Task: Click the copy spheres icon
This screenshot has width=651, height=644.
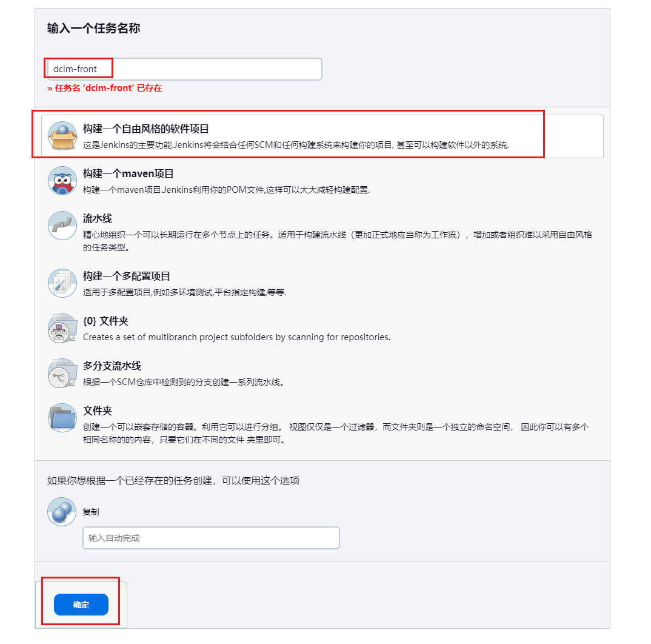Action: pyautogui.click(x=62, y=512)
